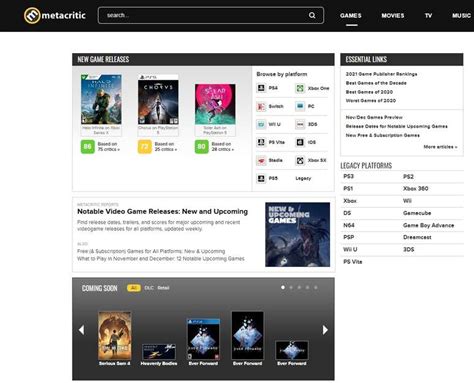
Task: Select the Switch platform icon
Action: point(261,106)
